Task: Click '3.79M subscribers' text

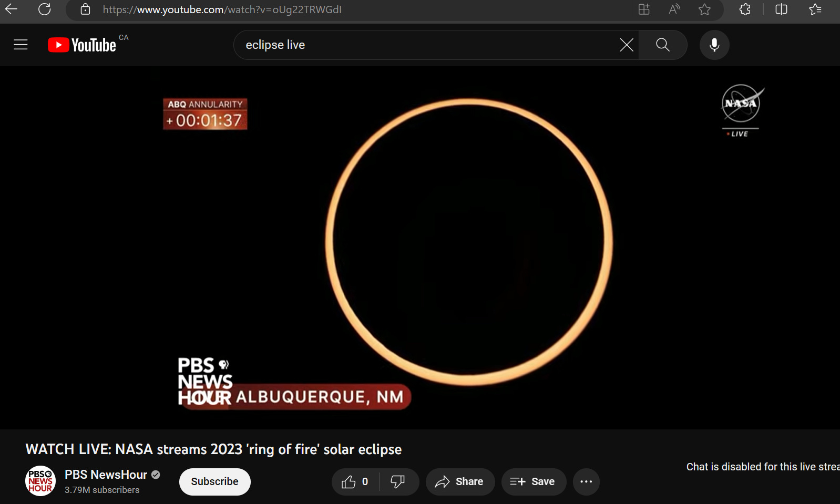Action: click(x=102, y=490)
